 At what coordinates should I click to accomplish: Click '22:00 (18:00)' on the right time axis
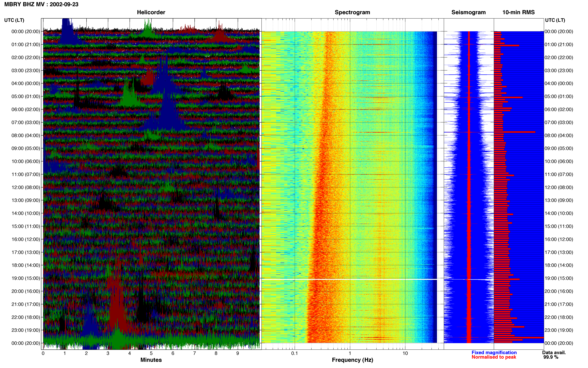[x=559, y=317]
